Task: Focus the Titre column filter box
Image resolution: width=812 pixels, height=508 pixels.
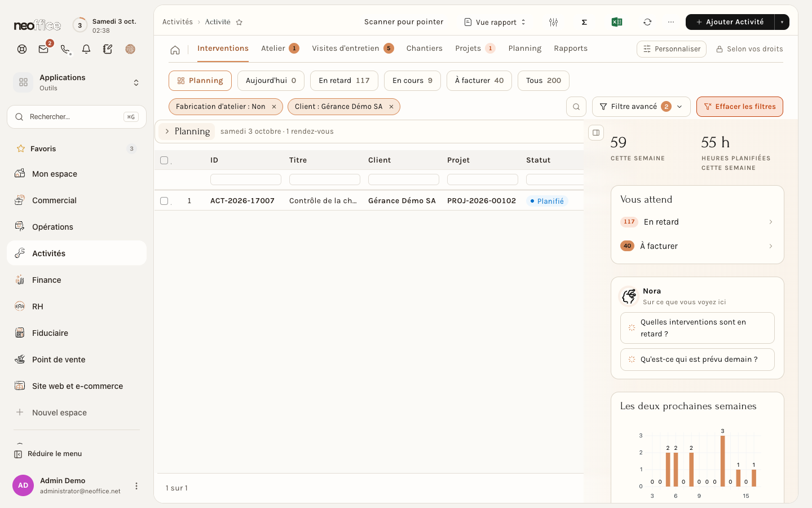Action: pos(325,179)
